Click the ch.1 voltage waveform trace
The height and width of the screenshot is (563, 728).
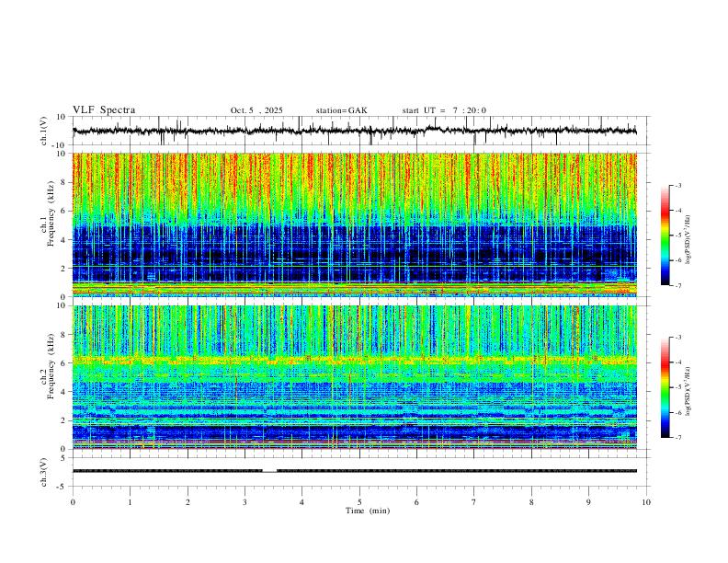point(354,131)
